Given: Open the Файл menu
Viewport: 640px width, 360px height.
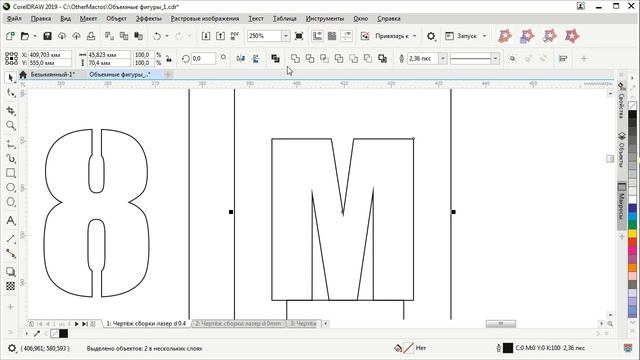Looking at the screenshot, I should pyautogui.click(x=14, y=18).
